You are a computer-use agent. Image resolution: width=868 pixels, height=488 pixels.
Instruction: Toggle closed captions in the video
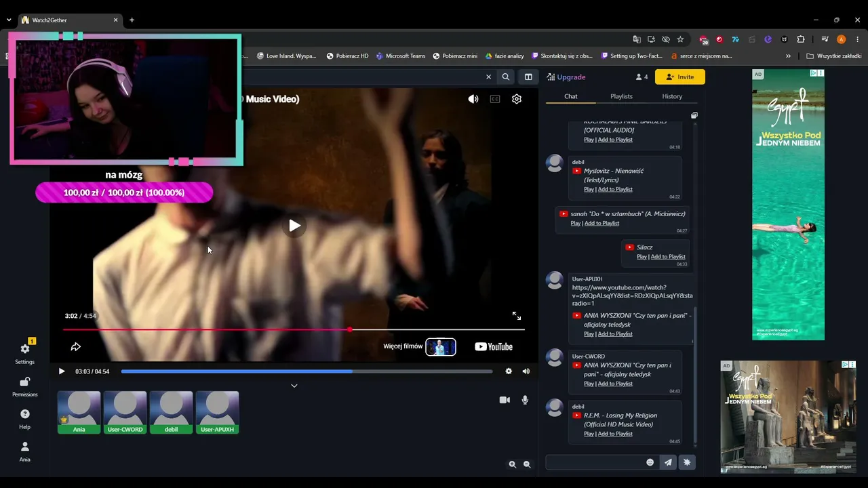(x=495, y=99)
